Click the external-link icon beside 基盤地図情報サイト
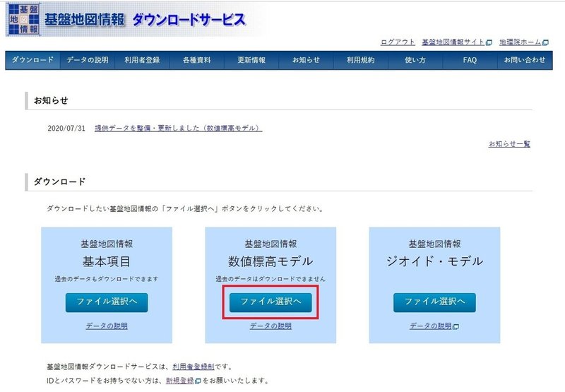565x392 pixels. point(489,42)
